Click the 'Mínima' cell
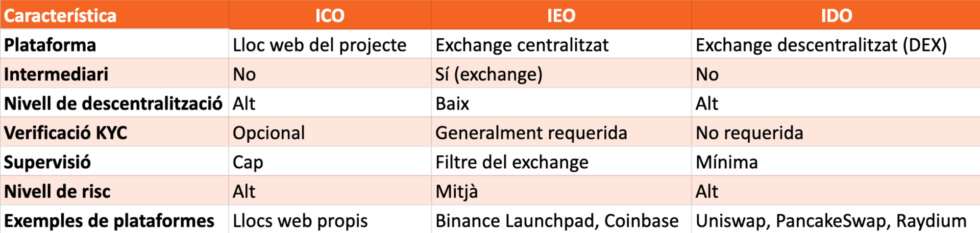The width and height of the screenshot is (980, 233). point(727,162)
